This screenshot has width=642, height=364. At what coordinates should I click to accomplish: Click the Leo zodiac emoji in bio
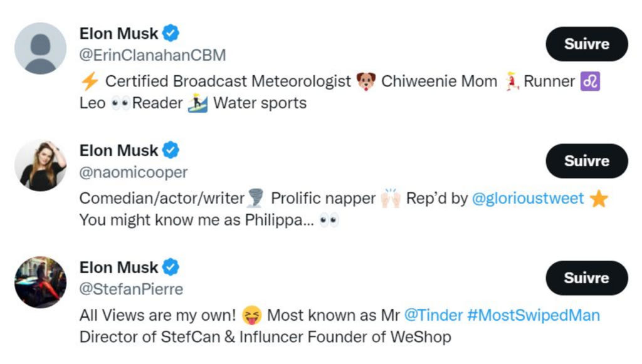coord(590,81)
